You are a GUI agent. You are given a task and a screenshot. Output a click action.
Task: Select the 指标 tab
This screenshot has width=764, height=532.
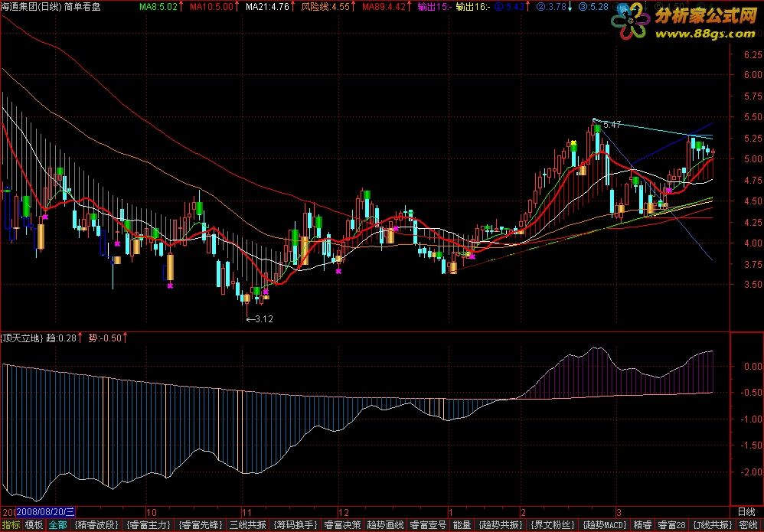[x=11, y=525]
